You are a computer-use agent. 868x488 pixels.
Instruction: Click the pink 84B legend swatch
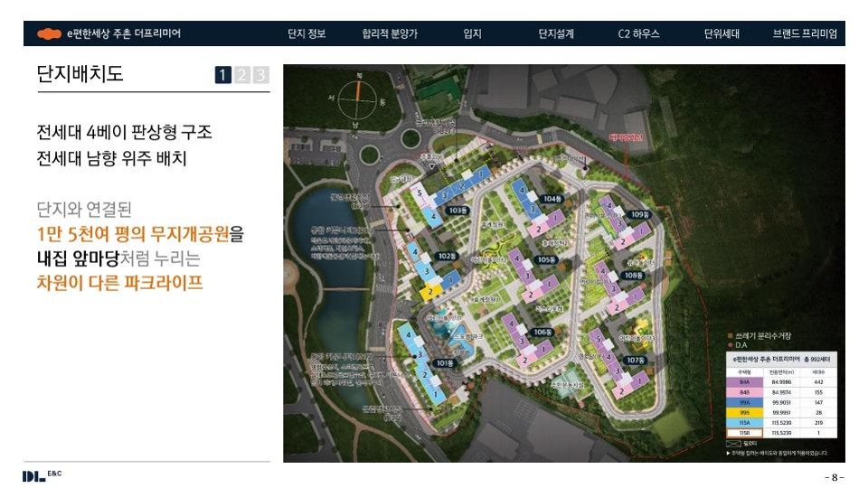744,392
